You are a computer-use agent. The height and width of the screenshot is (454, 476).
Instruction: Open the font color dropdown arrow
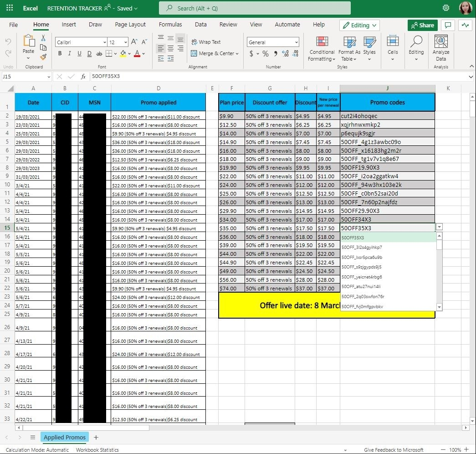pyautogui.click(x=143, y=54)
